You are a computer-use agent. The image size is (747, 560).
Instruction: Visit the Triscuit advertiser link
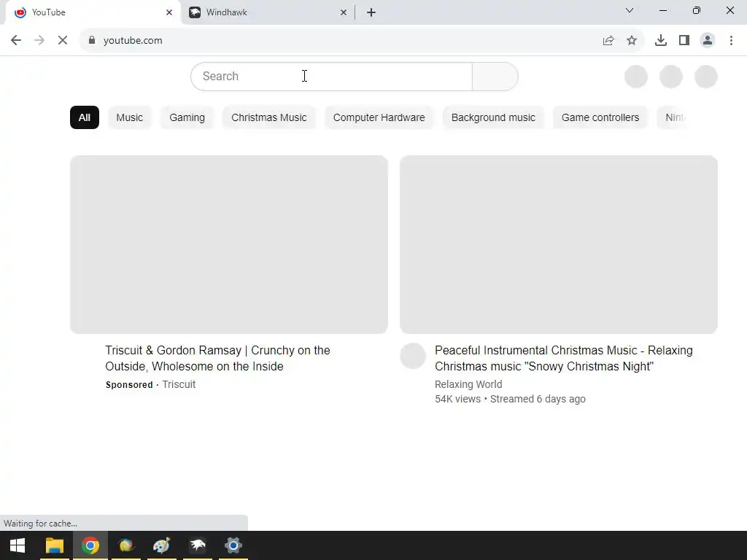pyautogui.click(x=179, y=384)
